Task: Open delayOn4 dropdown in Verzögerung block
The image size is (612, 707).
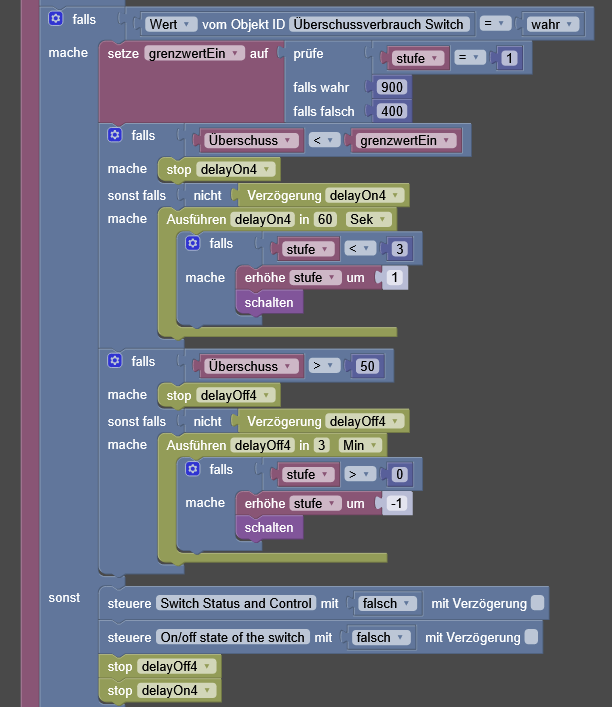Action: coord(365,195)
